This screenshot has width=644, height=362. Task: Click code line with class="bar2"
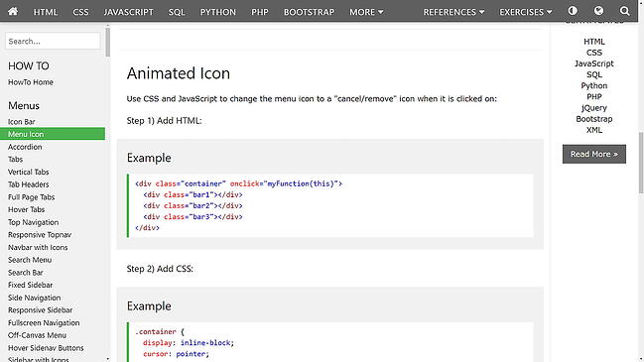point(193,205)
